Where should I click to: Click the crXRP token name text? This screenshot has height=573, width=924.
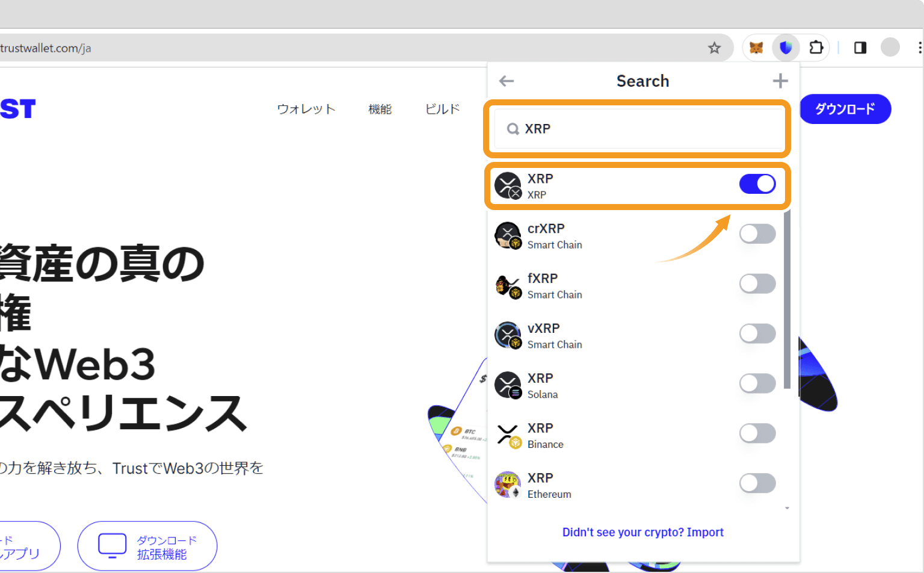546,229
